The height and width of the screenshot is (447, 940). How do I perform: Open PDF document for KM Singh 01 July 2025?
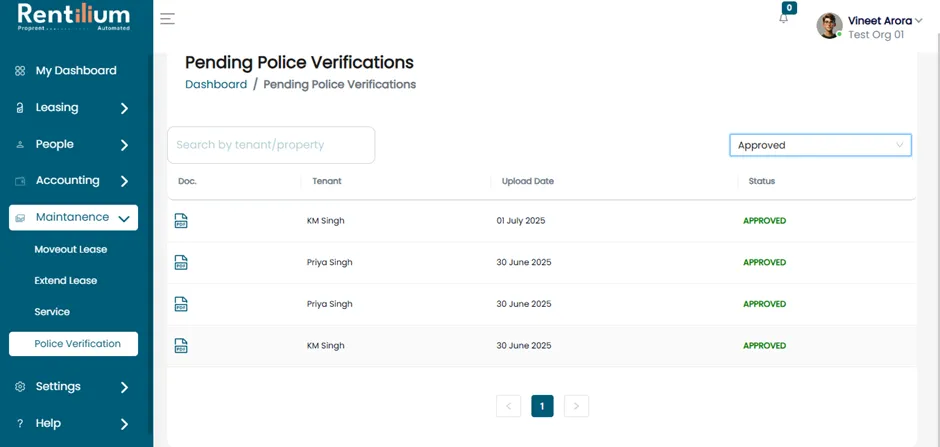[181, 221]
